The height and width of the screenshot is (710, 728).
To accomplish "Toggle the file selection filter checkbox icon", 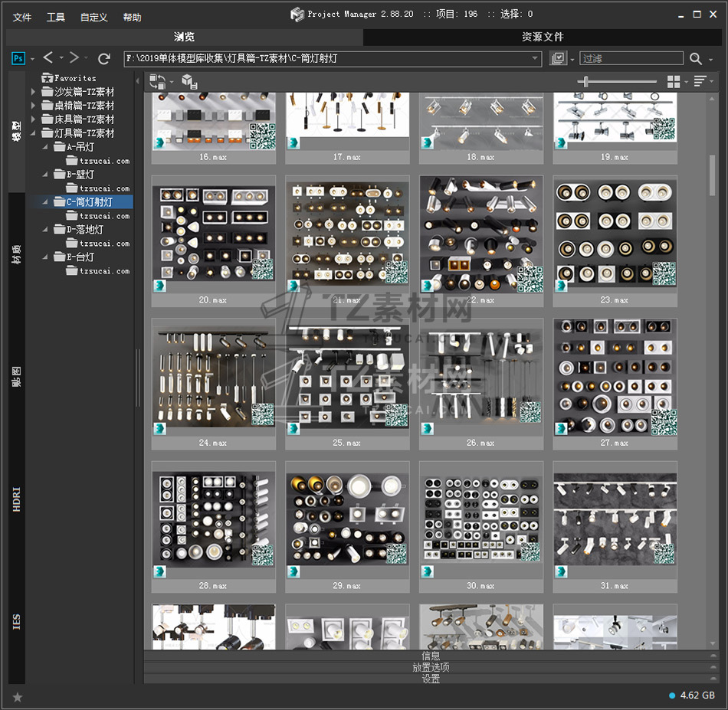I will pyautogui.click(x=558, y=59).
